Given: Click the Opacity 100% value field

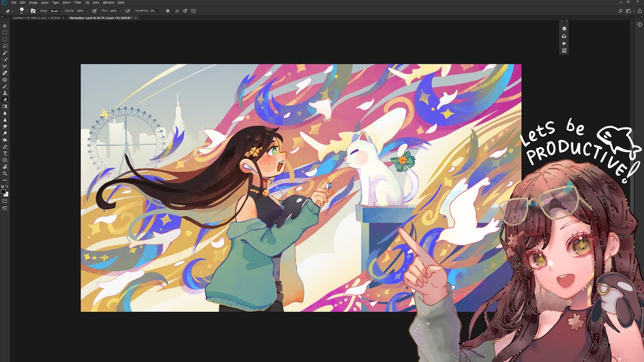Looking at the screenshot, I should (80, 11).
